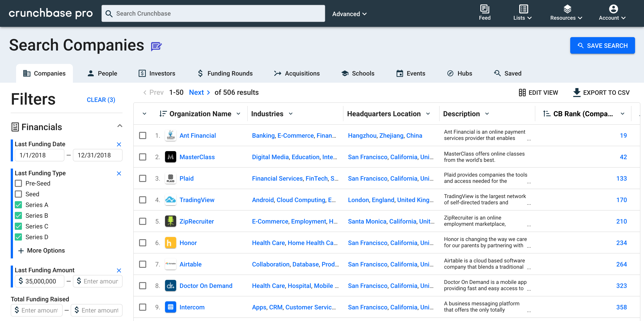Click Next to view more results
The height and width of the screenshot is (321, 644).
pos(197,92)
